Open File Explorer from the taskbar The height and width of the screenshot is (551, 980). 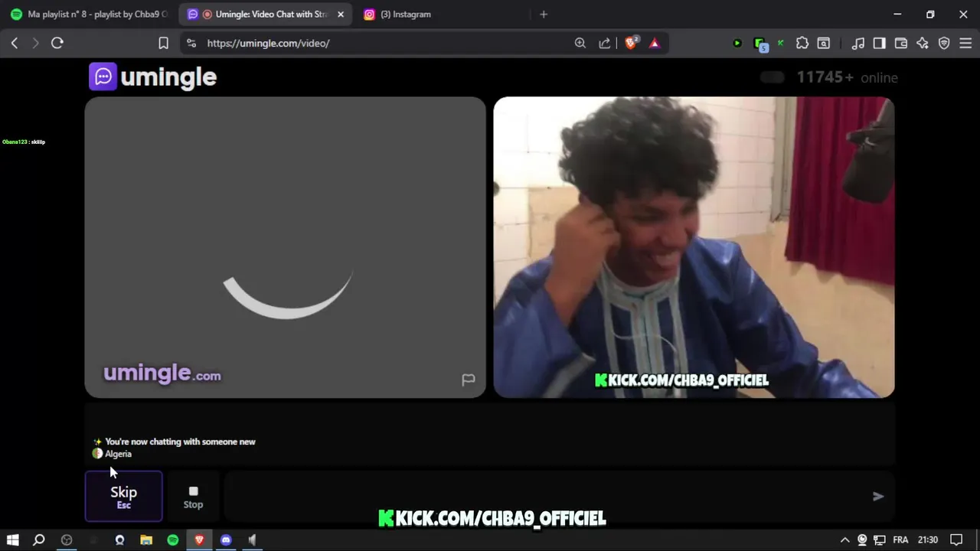(146, 540)
